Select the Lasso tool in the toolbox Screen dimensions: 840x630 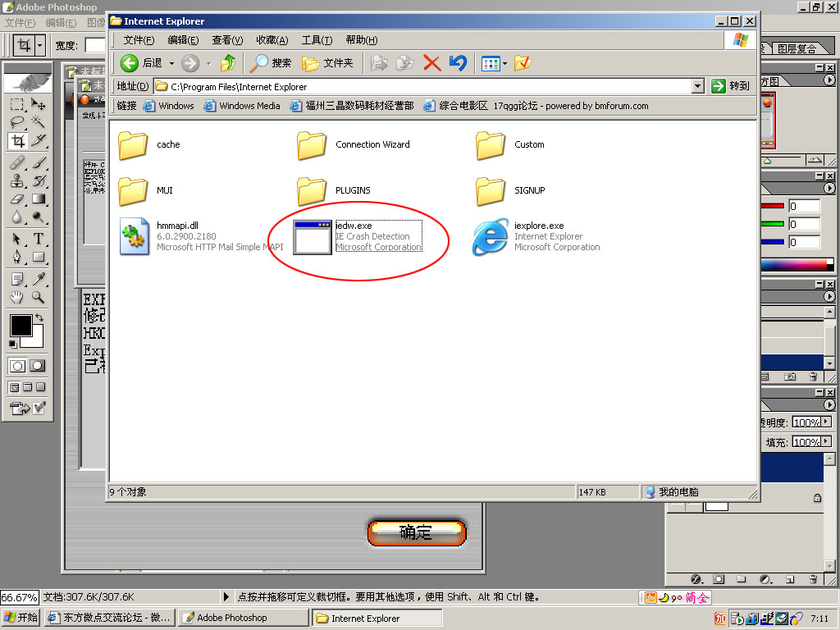click(x=17, y=122)
